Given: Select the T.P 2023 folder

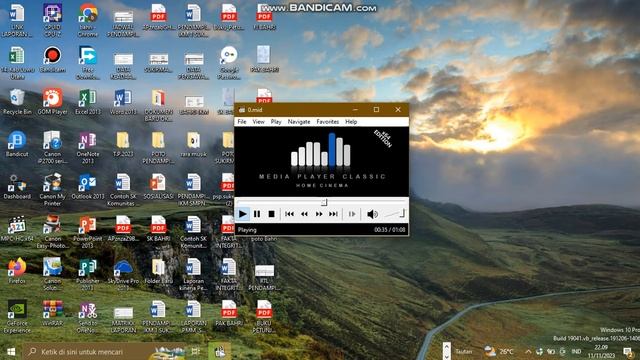Looking at the screenshot, I should [x=123, y=144].
